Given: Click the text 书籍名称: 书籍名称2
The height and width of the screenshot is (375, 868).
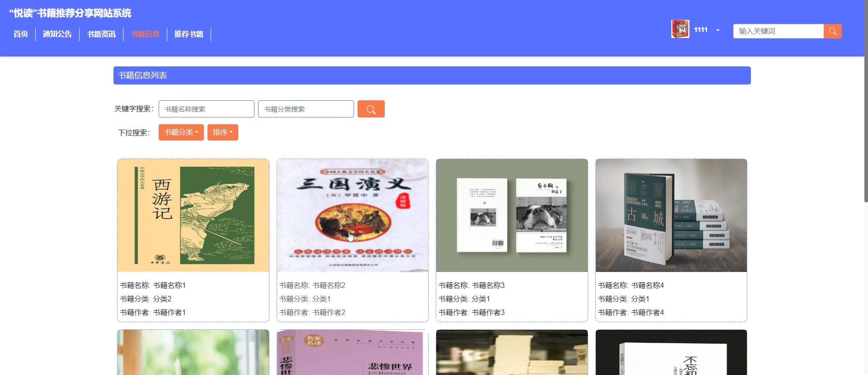Looking at the screenshot, I should pyautogui.click(x=312, y=286).
